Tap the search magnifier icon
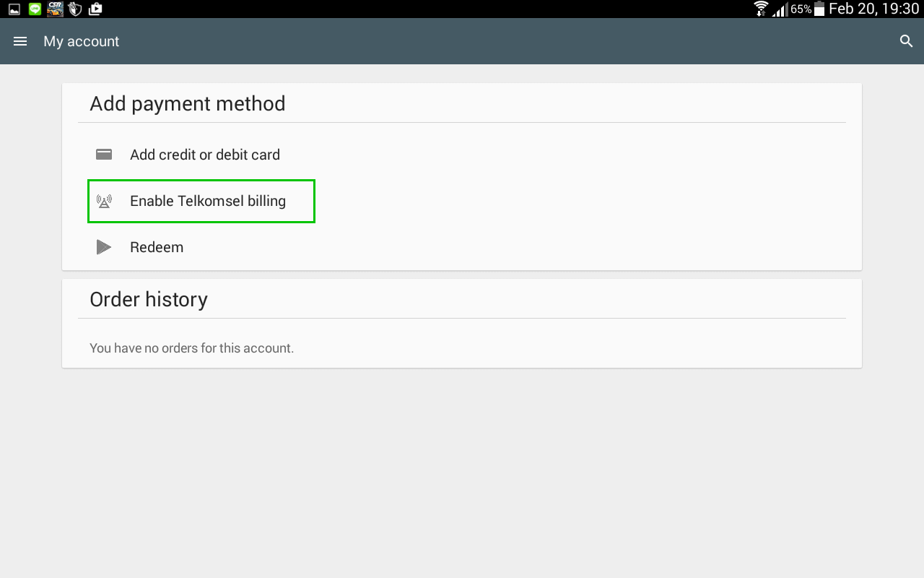Image resolution: width=924 pixels, height=578 pixels. [x=907, y=41]
